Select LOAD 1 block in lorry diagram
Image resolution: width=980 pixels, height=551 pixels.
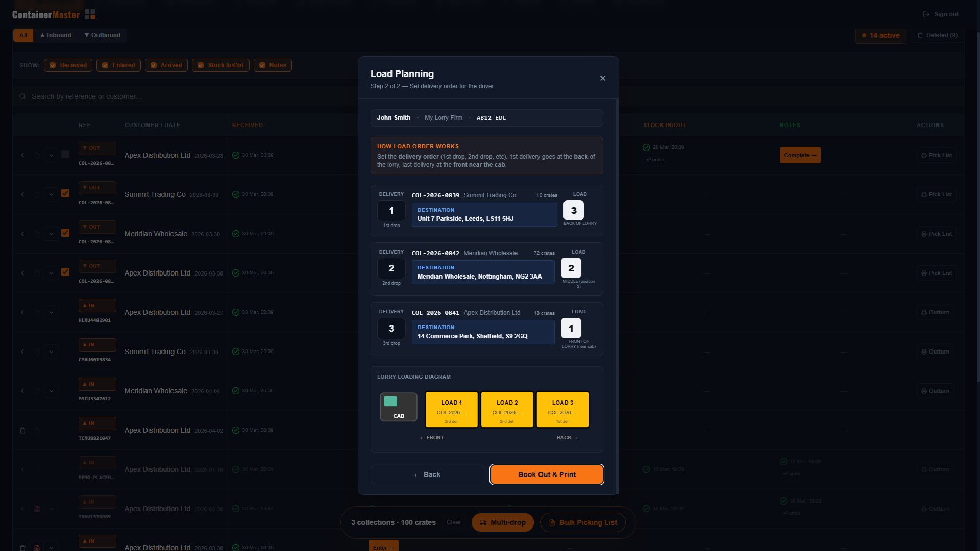pos(451,410)
